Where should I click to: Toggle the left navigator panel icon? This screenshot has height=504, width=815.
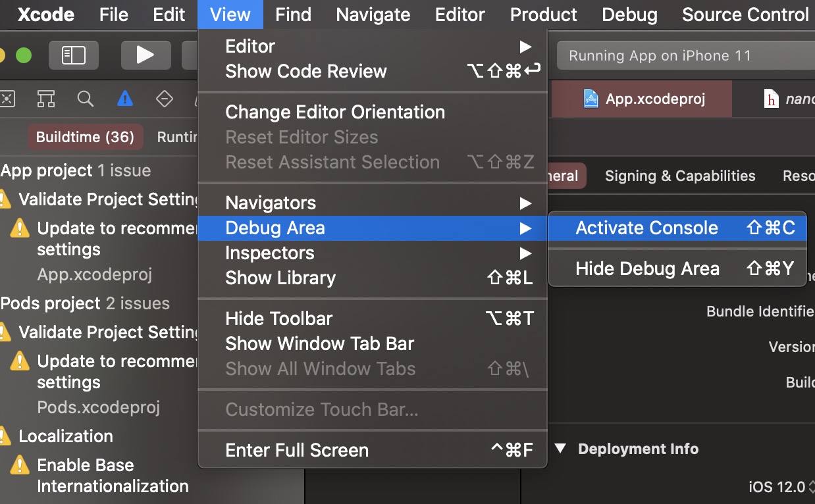pyautogui.click(x=73, y=55)
